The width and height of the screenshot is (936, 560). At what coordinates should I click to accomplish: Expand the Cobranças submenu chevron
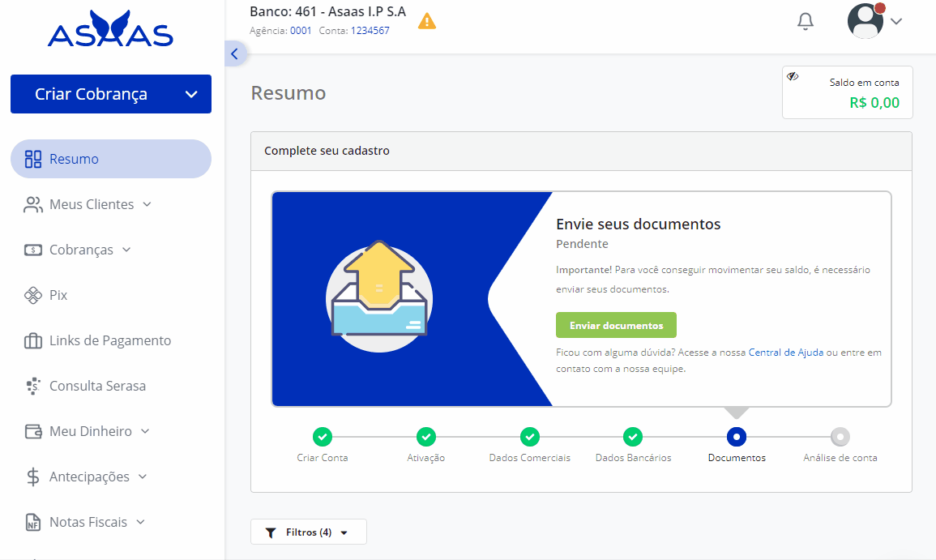tap(126, 250)
